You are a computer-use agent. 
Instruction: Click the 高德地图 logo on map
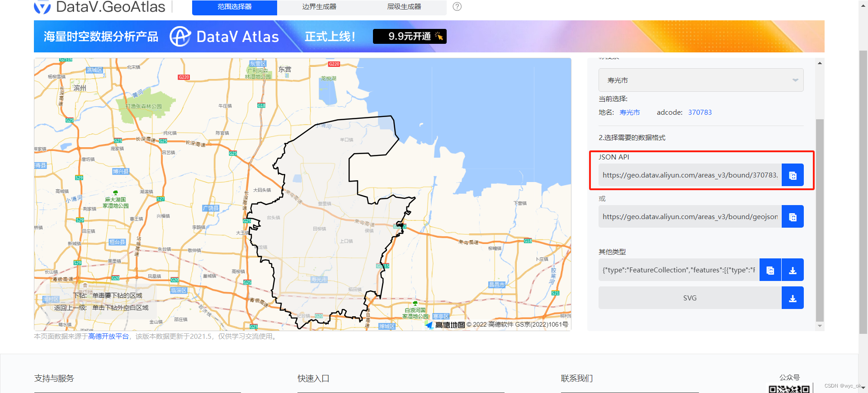(445, 325)
